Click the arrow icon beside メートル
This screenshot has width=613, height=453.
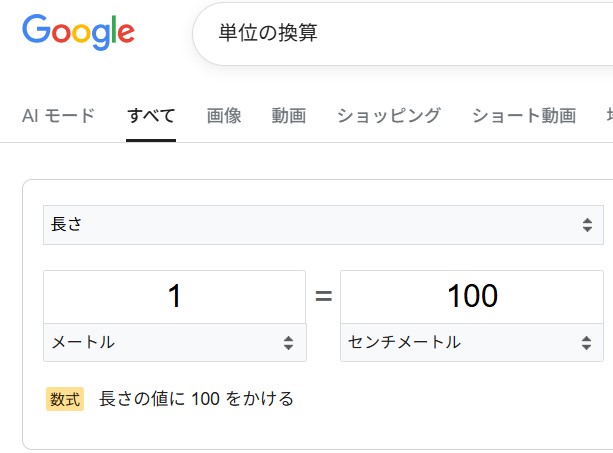(288, 343)
